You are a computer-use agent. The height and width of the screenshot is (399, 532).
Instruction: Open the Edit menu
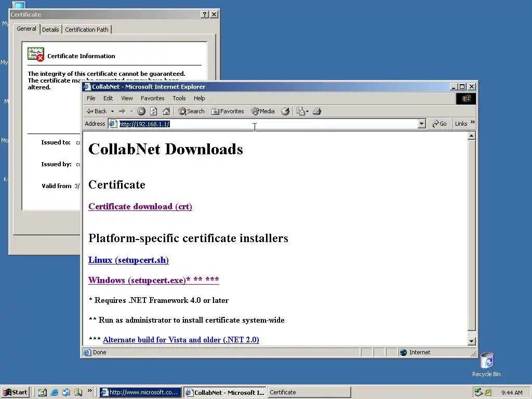point(108,98)
